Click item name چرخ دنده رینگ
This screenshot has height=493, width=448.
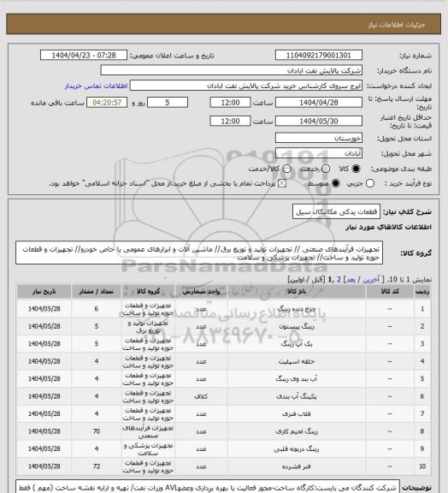297,309
